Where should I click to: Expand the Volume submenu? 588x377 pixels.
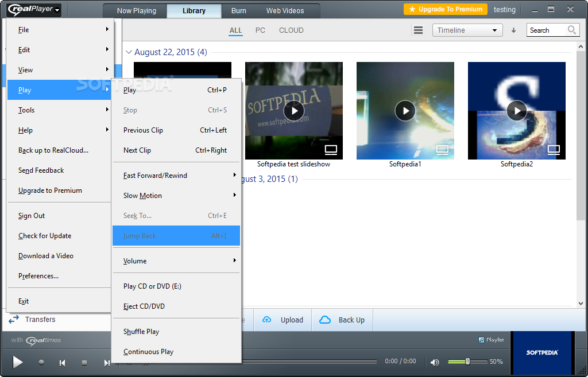pos(176,261)
